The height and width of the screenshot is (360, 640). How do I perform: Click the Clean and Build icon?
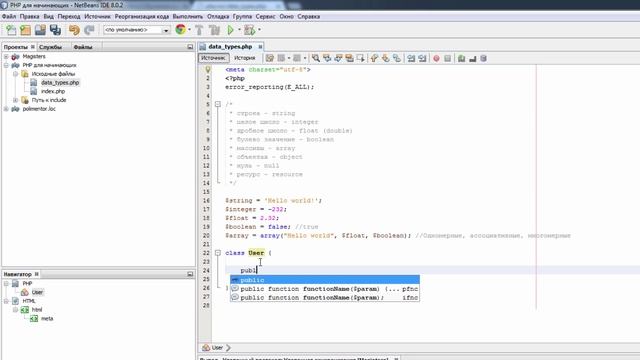click(x=214, y=30)
